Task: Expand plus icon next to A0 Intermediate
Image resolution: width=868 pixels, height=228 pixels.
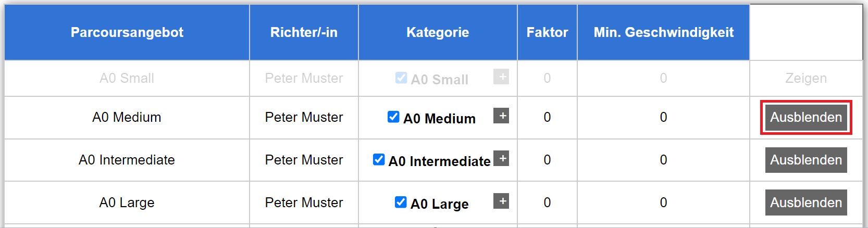Action: pos(501,159)
